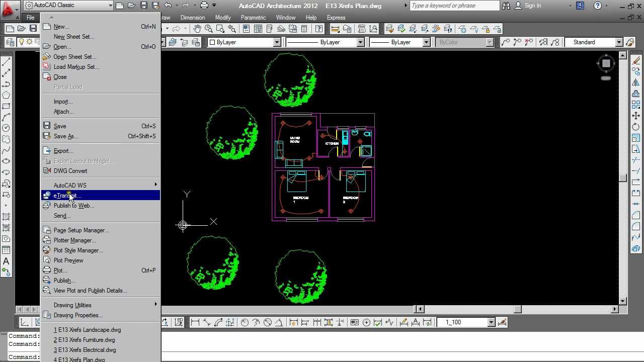The height and width of the screenshot is (362, 644).
Task: Click Open folder icon in Quick Access toolbar
Action: (x=131, y=5)
